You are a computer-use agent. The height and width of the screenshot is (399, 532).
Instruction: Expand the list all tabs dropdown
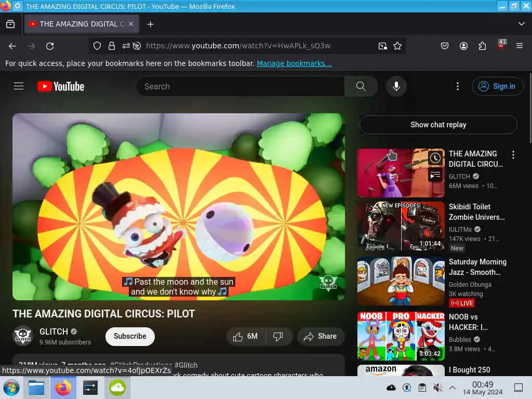(521, 24)
